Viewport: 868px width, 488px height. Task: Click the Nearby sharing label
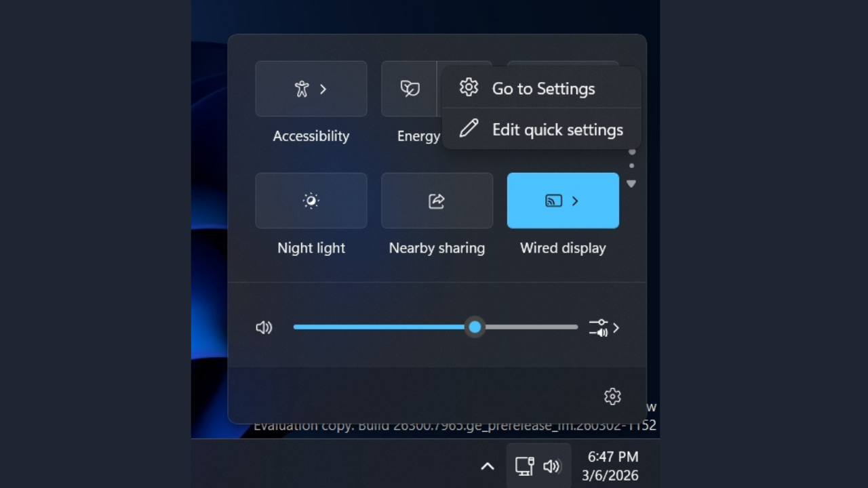pos(437,248)
